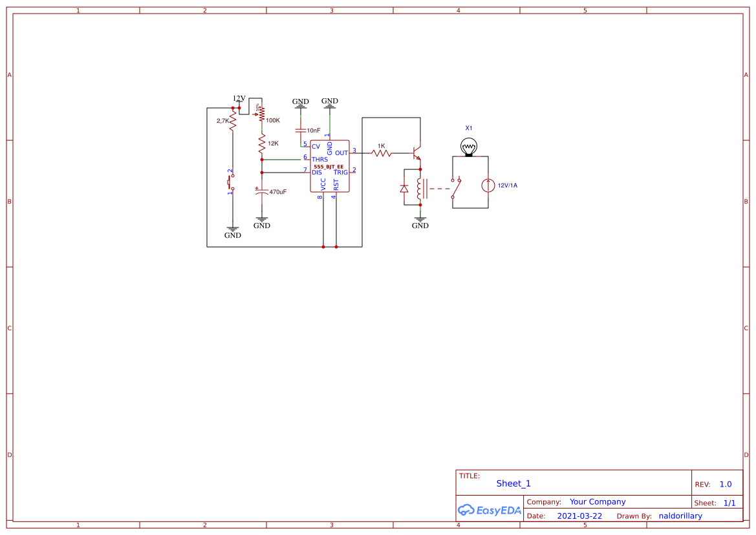Select the GND symbol below the relay transistor

coord(420,220)
